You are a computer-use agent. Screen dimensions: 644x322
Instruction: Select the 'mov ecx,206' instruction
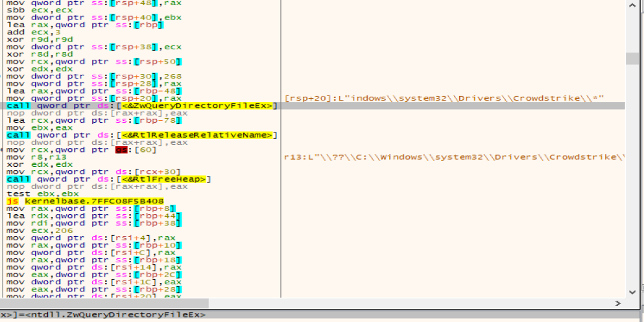point(40,230)
